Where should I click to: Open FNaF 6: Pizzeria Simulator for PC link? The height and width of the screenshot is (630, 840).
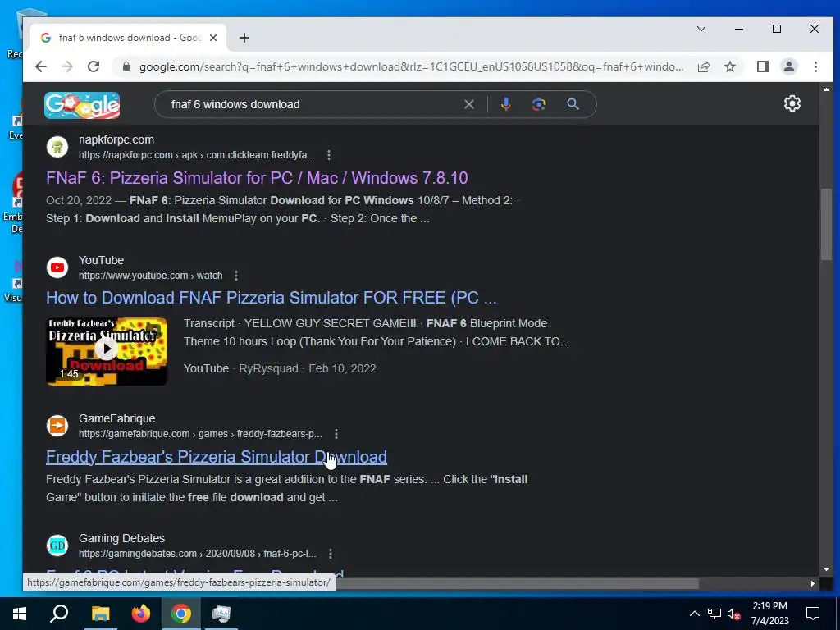tap(257, 178)
